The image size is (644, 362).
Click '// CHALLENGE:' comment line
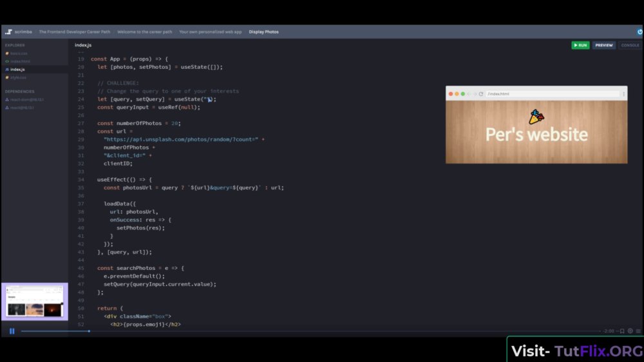point(118,83)
